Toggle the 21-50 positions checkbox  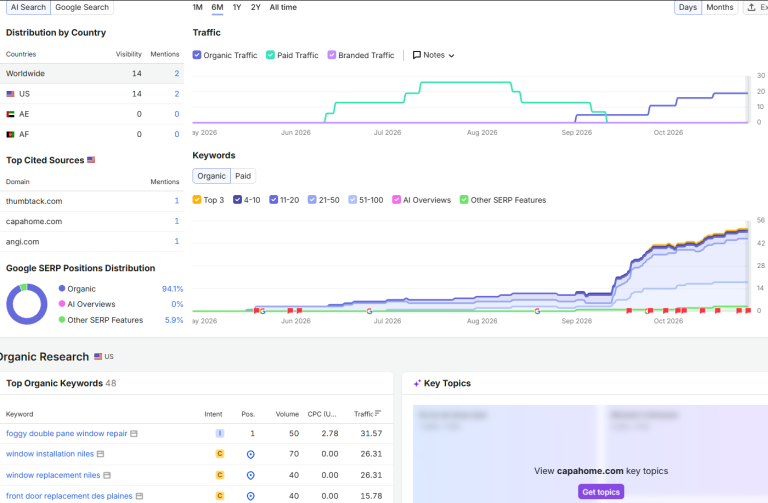(x=312, y=199)
